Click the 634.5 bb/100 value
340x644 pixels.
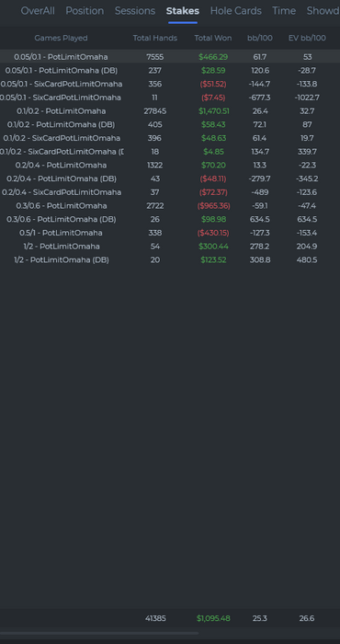(x=260, y=220)
